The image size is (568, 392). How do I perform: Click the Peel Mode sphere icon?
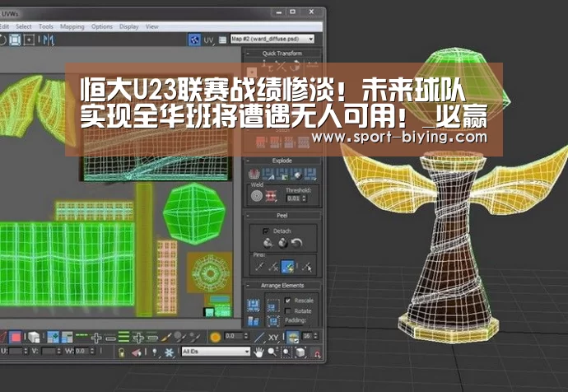(x=282, y=243)
